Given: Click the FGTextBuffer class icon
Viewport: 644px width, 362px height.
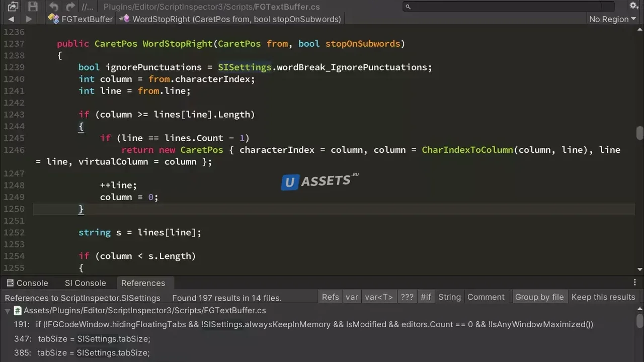Looking at the screenshot, I should 53,19.
